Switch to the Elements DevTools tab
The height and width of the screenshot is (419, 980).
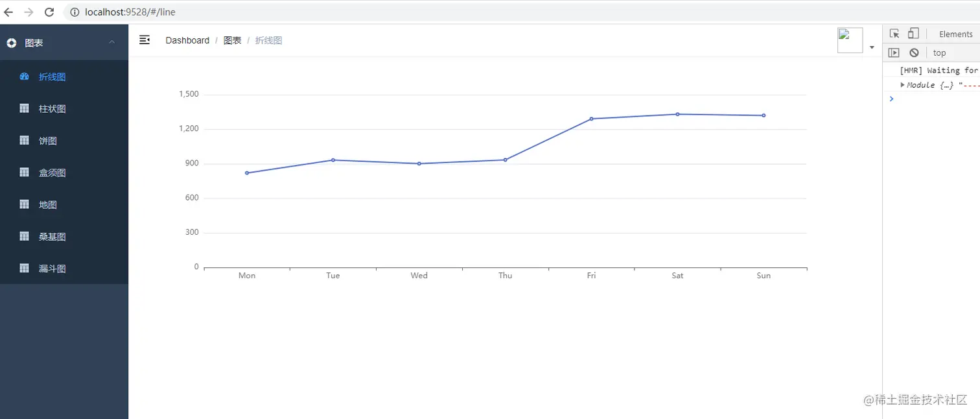pos(955,34)
